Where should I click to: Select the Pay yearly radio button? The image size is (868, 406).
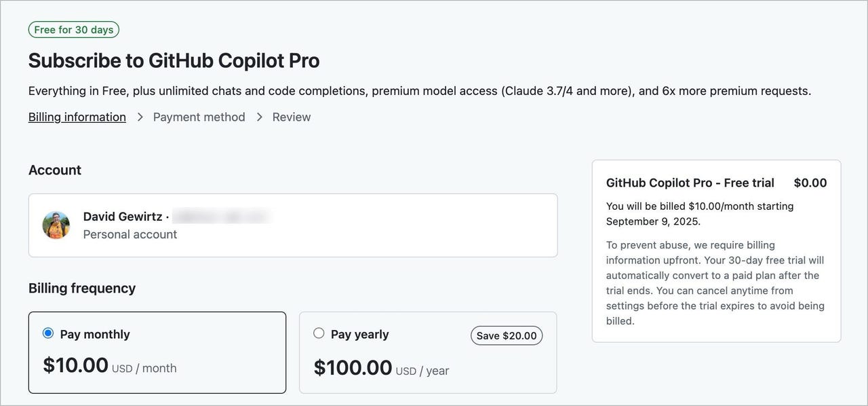pos(319,333)
